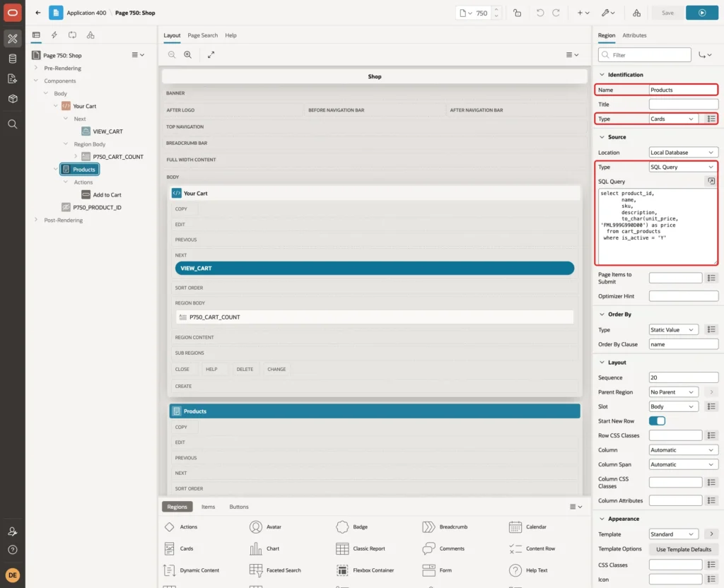
Task: Select the Regions gallery tab
Action: (177, 507)
